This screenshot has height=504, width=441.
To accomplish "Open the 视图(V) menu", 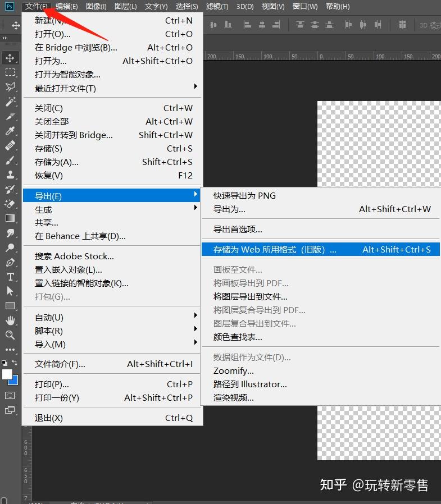I will [x=273, y=6].
